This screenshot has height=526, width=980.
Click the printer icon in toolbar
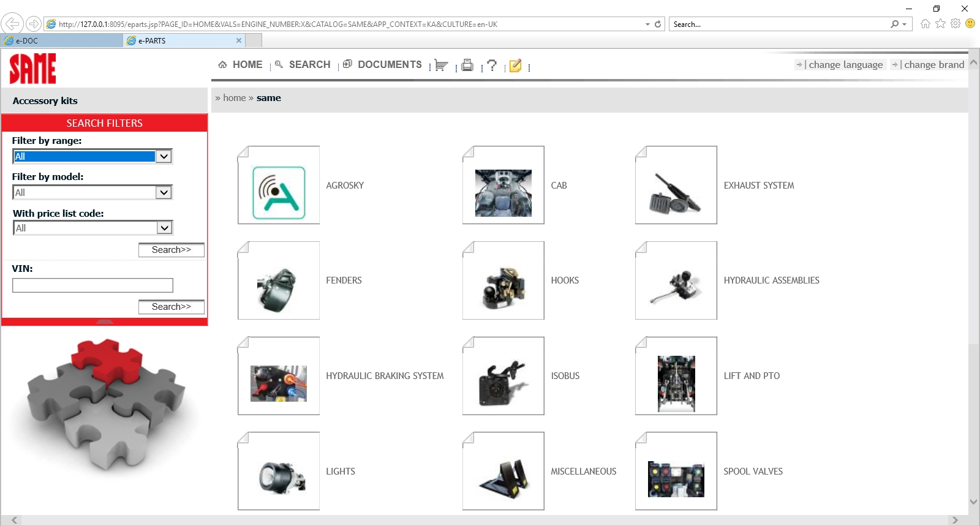click(x=467, y=65)
